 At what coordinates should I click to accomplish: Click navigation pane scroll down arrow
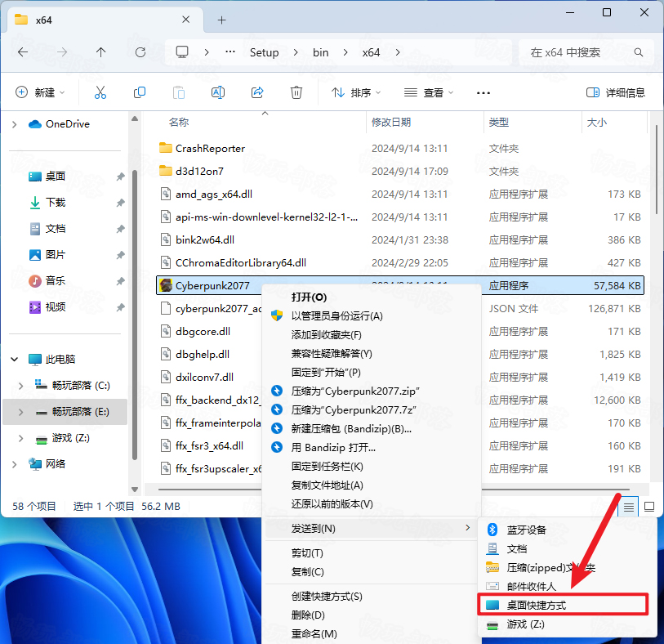tap(135, 490)
